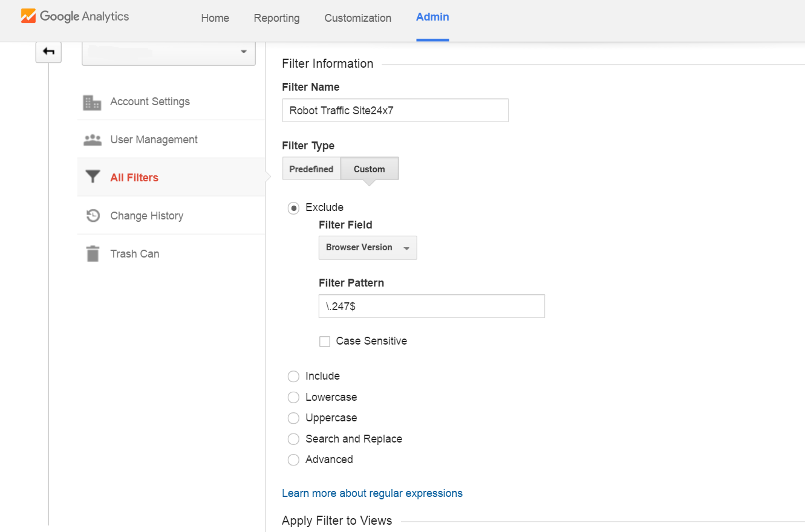Go to the Home tab

tap(215, 18)
